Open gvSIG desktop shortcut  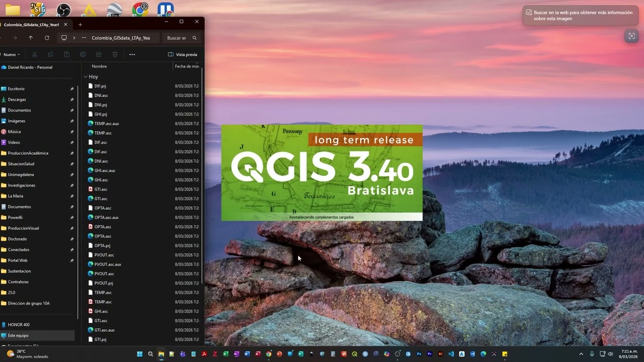(37, 9)
